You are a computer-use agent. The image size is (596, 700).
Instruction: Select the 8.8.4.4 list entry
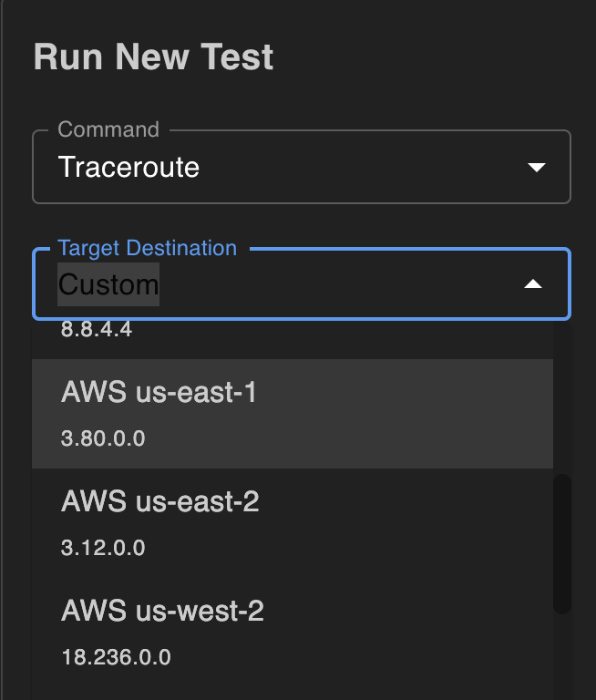pos(293,340)
